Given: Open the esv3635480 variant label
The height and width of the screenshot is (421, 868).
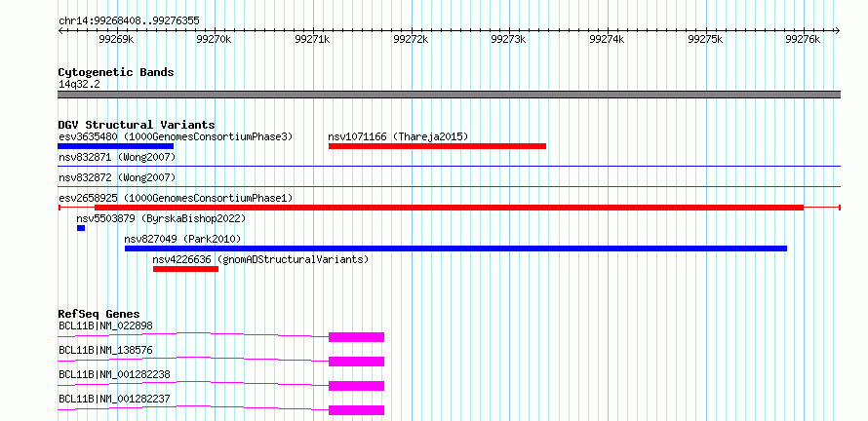Looking at the screenshot, I should pyautogui.click(x=176, y=136).
